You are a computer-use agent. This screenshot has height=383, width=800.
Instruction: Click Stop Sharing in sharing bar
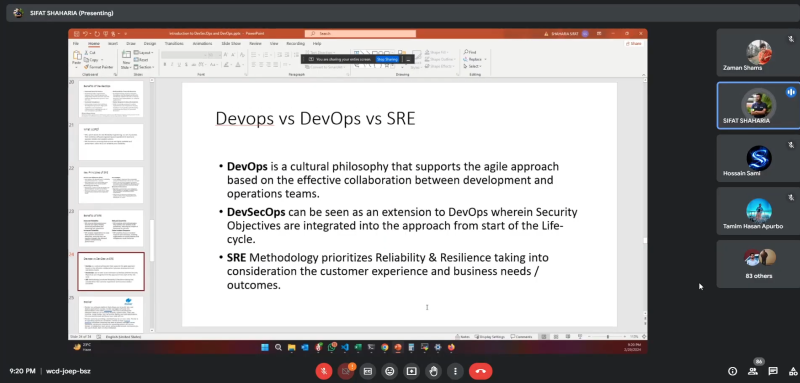coord(387,60)
